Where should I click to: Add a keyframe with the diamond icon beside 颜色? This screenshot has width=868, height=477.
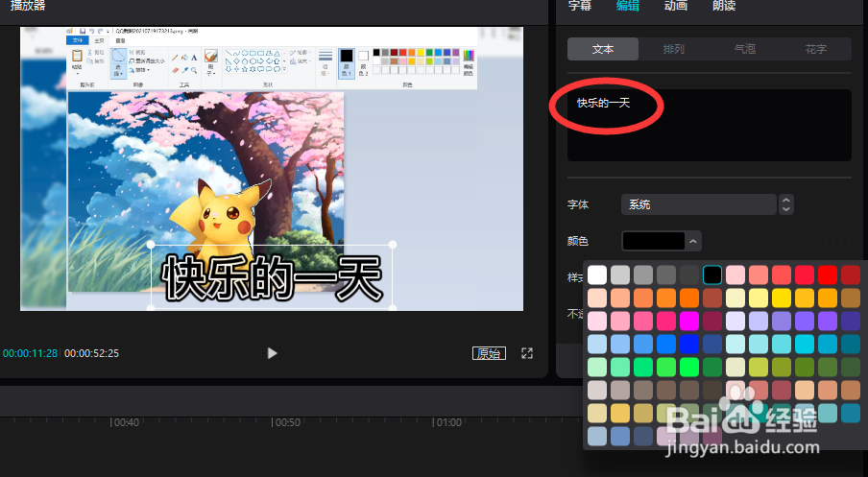click(837, 241)
